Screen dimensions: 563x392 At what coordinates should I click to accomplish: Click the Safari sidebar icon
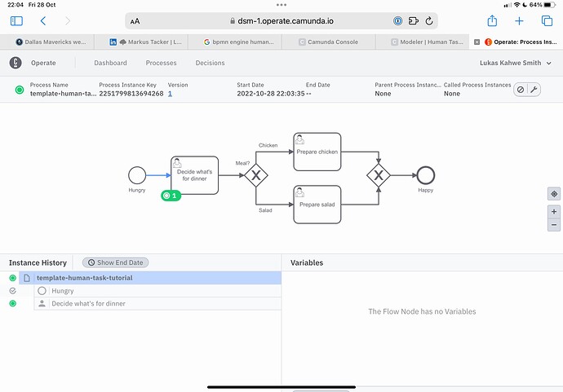[16, 20]
